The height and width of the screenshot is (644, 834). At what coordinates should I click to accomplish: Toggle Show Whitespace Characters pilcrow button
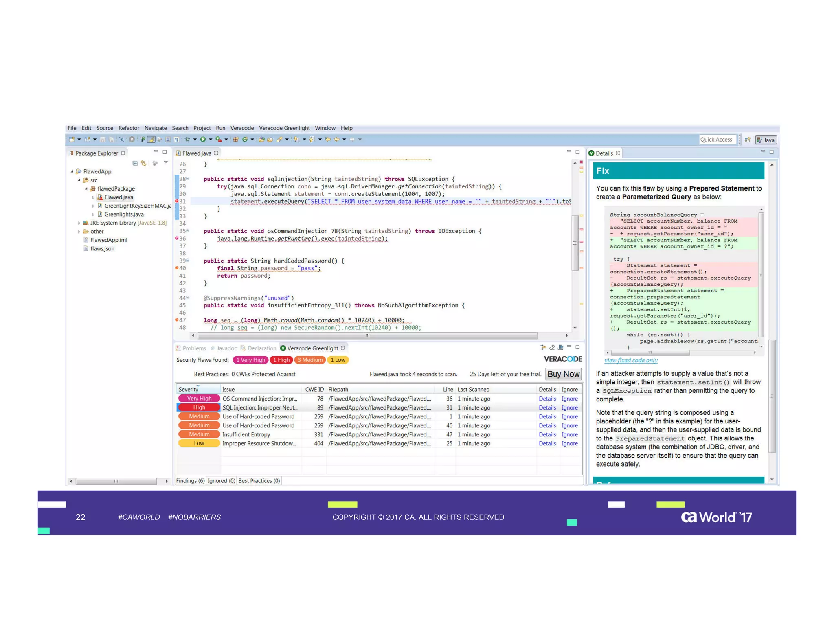pos(176,140)
